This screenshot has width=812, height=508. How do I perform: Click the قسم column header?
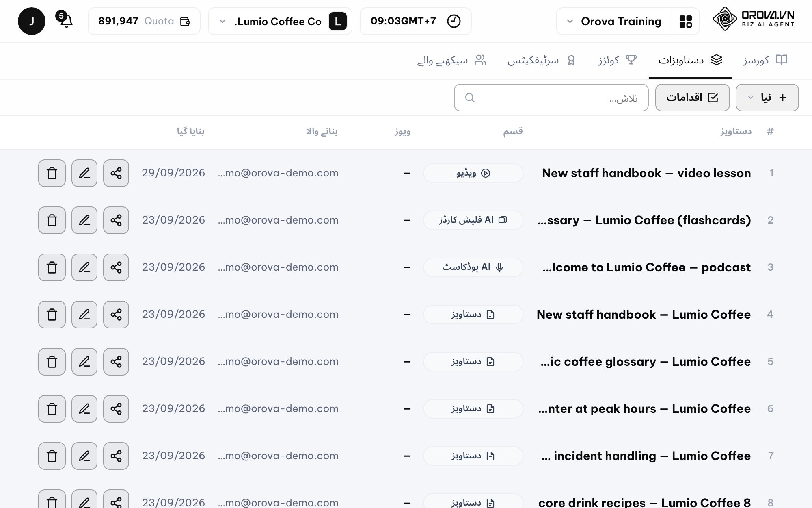(513, 131)
